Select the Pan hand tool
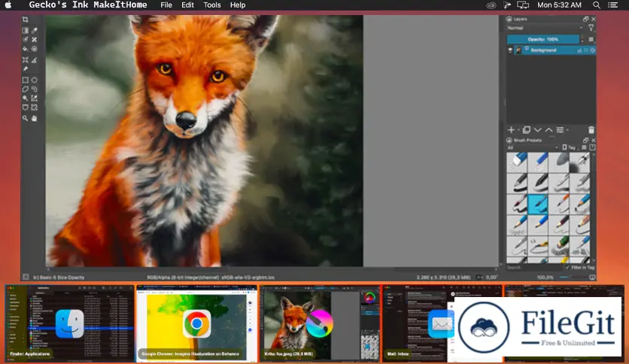 pyautogui.click(x=35, y=118)
